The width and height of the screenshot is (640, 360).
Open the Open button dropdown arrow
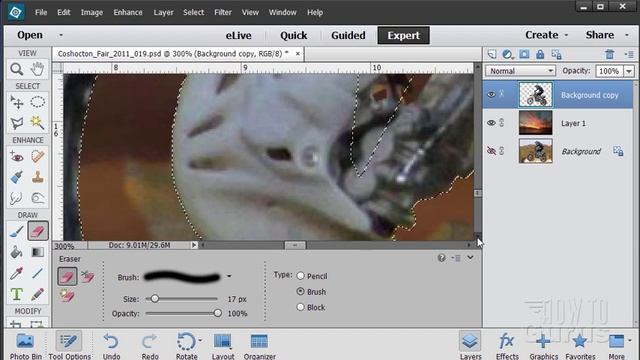click(x=61, y=35)
